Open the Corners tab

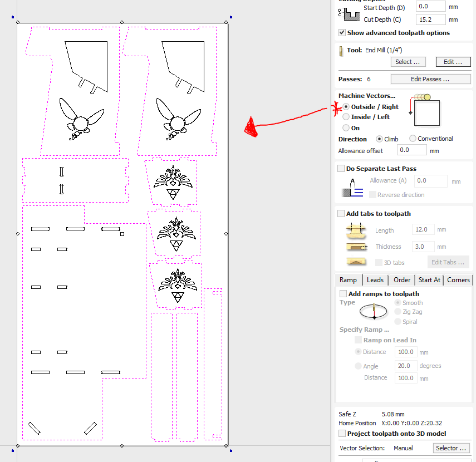[x=458, y=280]
